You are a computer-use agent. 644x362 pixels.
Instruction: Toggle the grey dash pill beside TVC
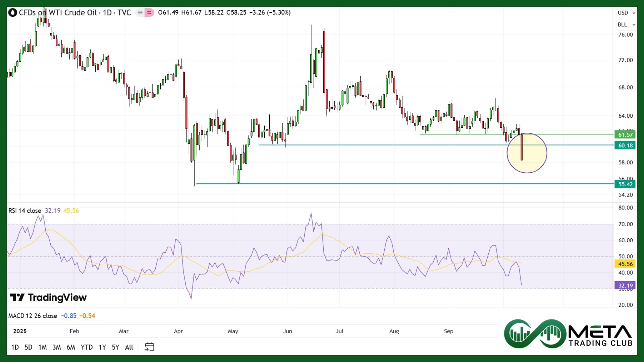(x=140, y=13)
